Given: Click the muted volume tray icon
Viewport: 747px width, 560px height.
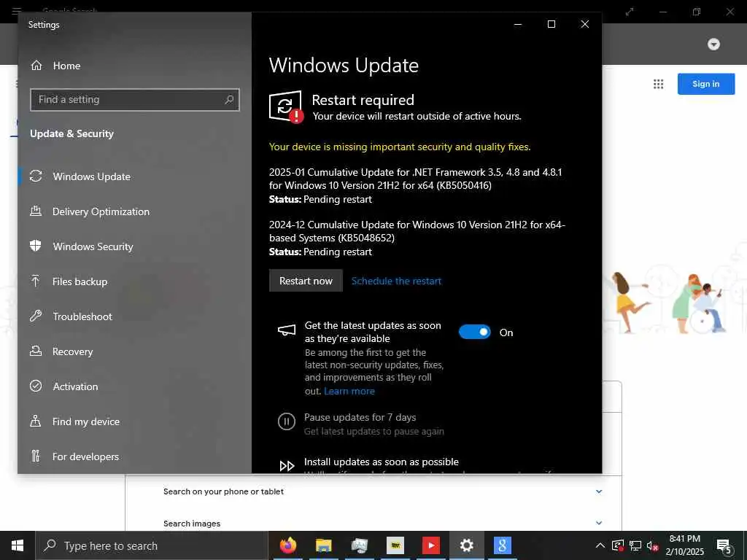Looking at the screenshot, I should click(653, 545).
